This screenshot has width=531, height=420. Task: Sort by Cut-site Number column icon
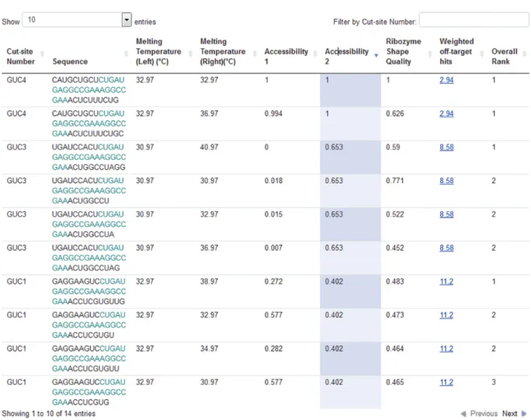click(x=43, y=54)
